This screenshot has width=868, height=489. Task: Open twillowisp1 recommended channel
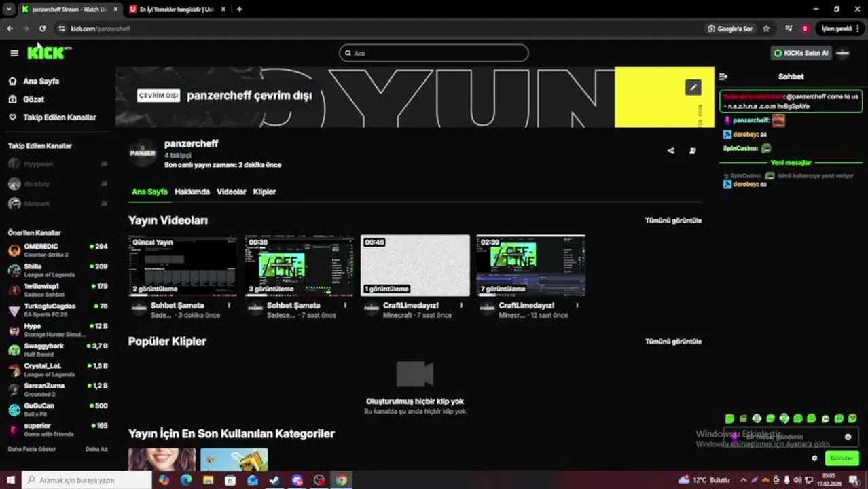[x=58, y=290]
